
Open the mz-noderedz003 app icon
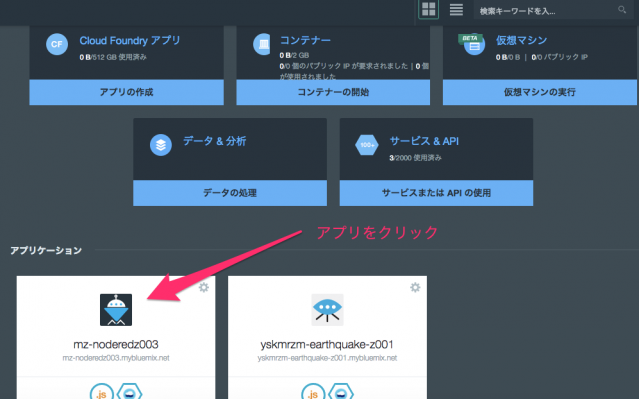[x=116, y=310]
